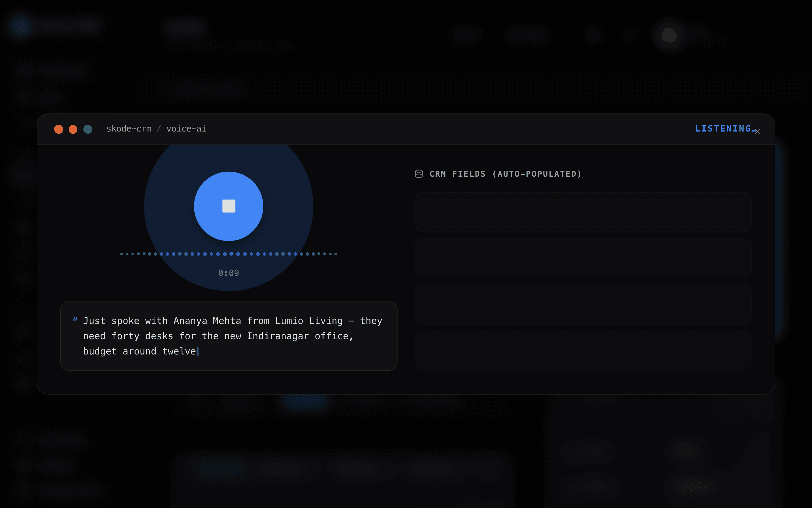Click the audio waveform dots visualizer
The image size is (812, 508).
[228, 254]
